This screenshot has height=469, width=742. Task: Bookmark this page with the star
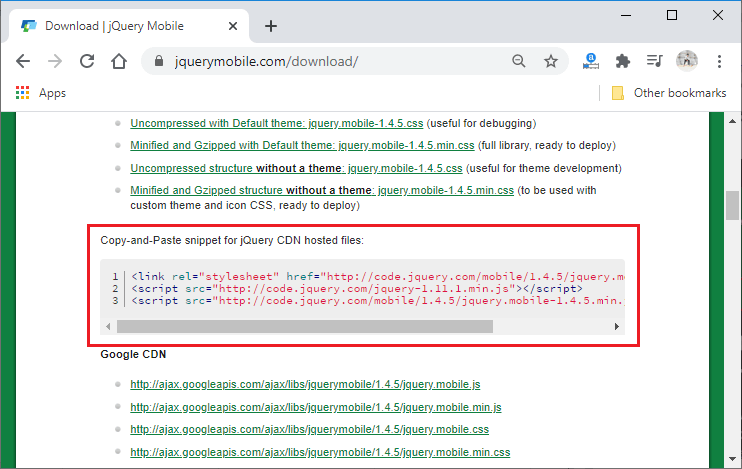(x=551, y=61)
